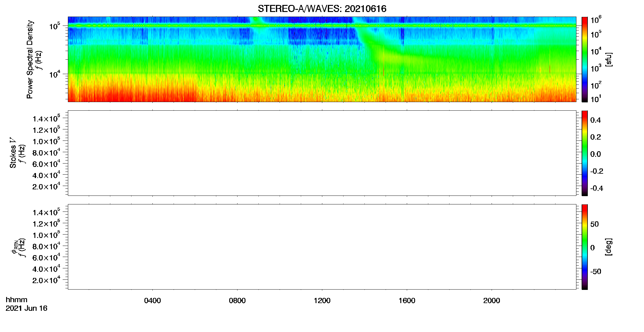The width and height of the screenshot is (644, 332).
Task: Click the 2000 time axis label
Action: pos(492,301)
